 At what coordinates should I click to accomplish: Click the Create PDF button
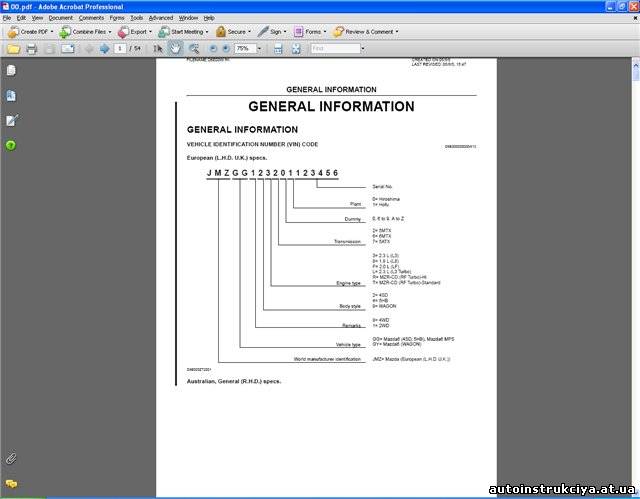coord(28,32)
